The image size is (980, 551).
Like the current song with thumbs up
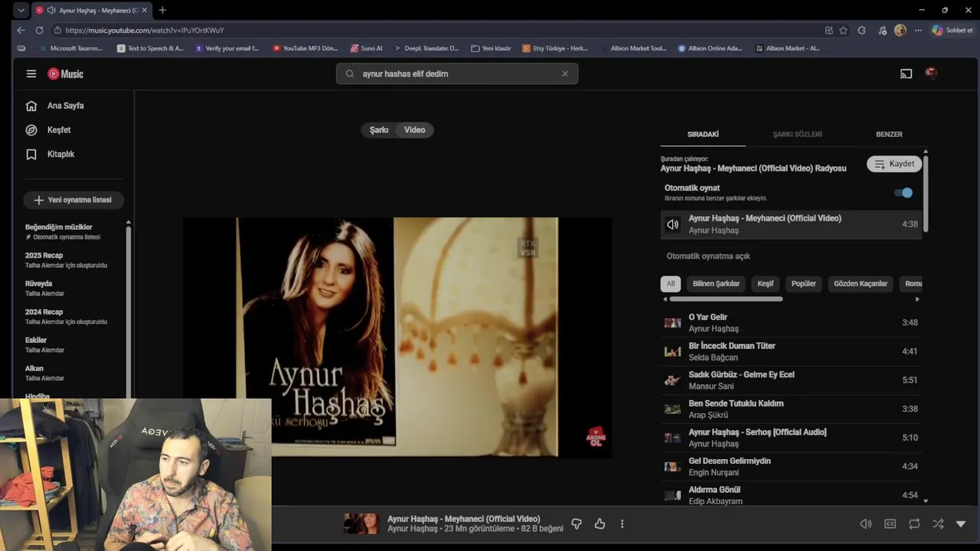599,523
